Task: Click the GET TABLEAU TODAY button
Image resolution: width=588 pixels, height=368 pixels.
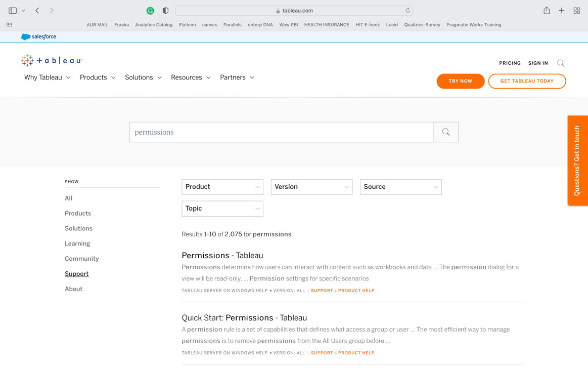Action: pos(527,81)
